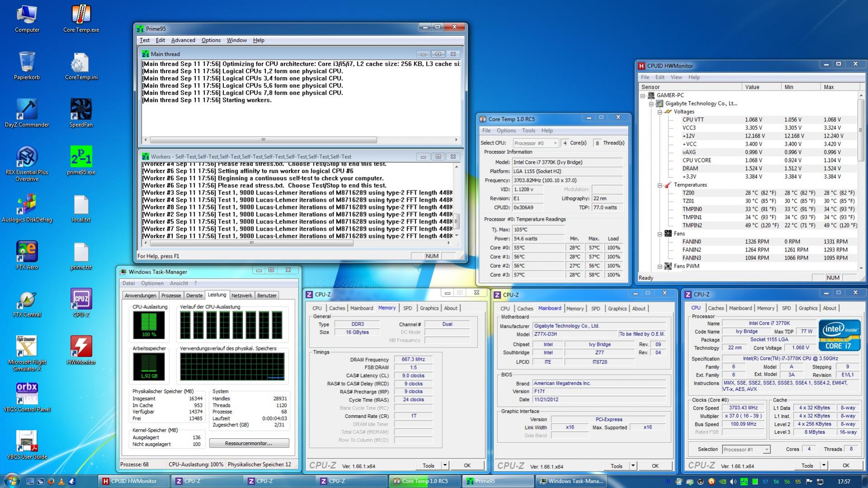
Task: Collapse the Temperatures node in HWMonitor
Action: pyautogui.click(x=660, y=185)
